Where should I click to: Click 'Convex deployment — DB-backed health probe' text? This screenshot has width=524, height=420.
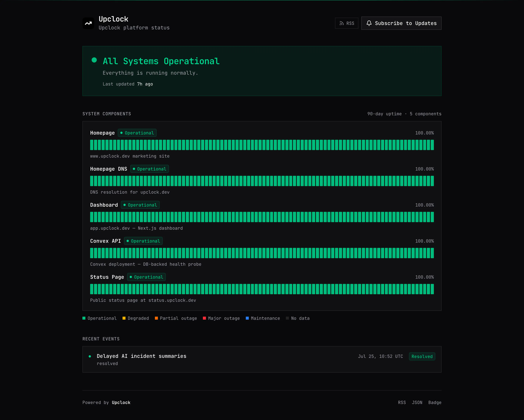tap(146, 264)
